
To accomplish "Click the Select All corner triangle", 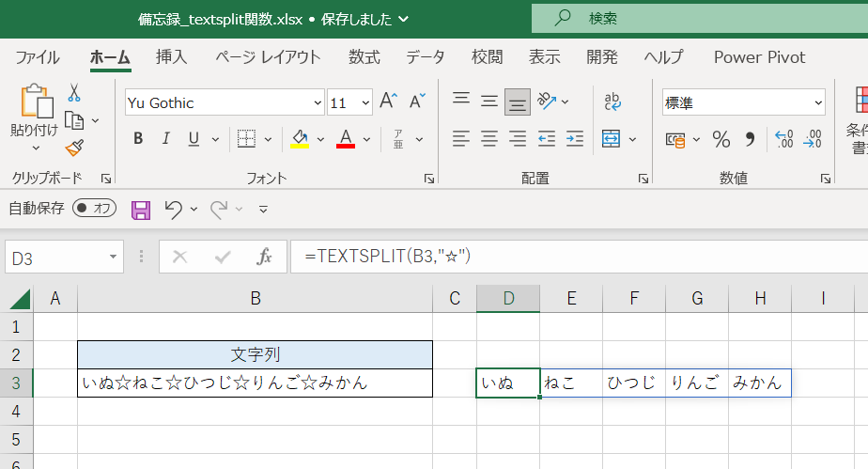I will click(x=21, y=299).
